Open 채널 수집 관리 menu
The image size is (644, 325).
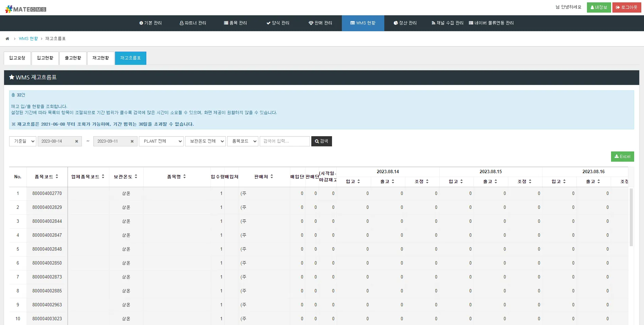pos(447,23)
